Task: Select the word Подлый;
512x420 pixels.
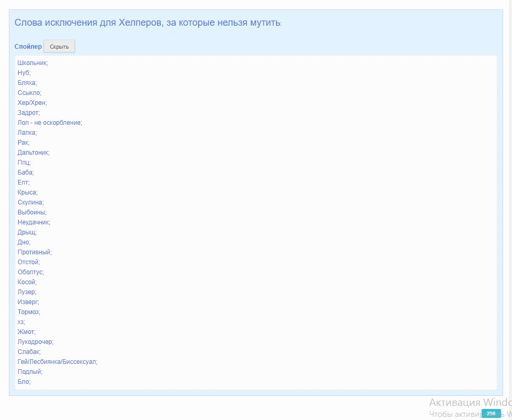Action: click(x=30, y=371)
